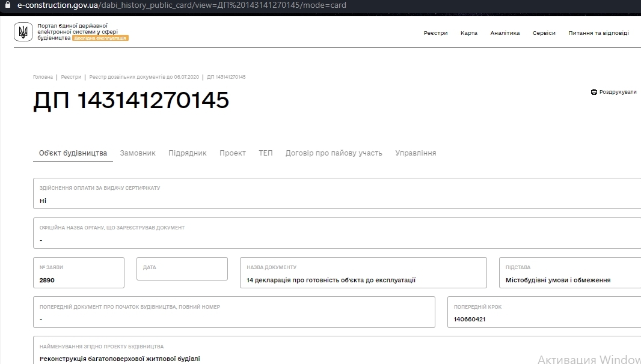Image resolution: width=641 pixels, height=364 pixels.
Task: Click application number value 2890
Action: click(x=47, y=281)
